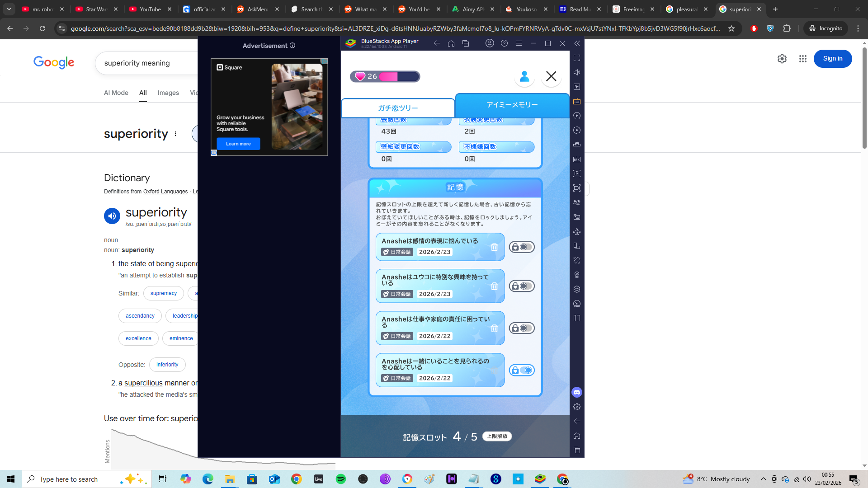This screenshot has height=488, width=868.
Task: Open the Oxford Languages link
Action: (165, 192)
